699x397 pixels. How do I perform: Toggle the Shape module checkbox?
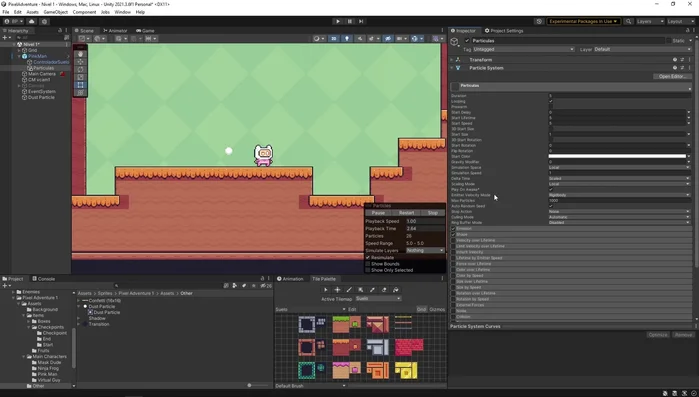453,234
